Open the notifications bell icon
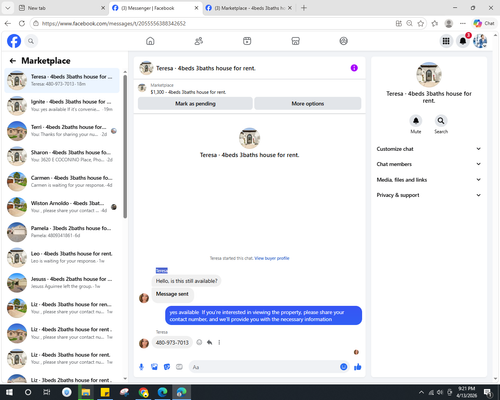The height and width of the screenshot is (400, 500). 463,41
